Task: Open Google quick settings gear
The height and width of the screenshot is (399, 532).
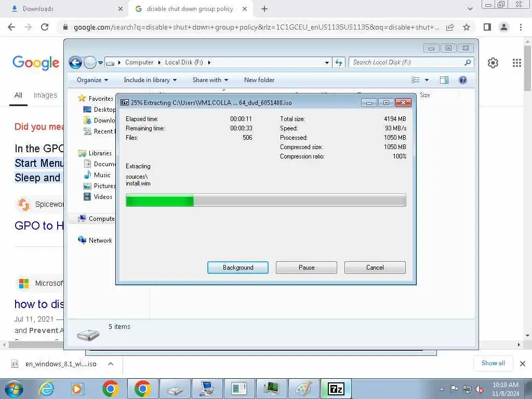Action: (x=493, y=63)
